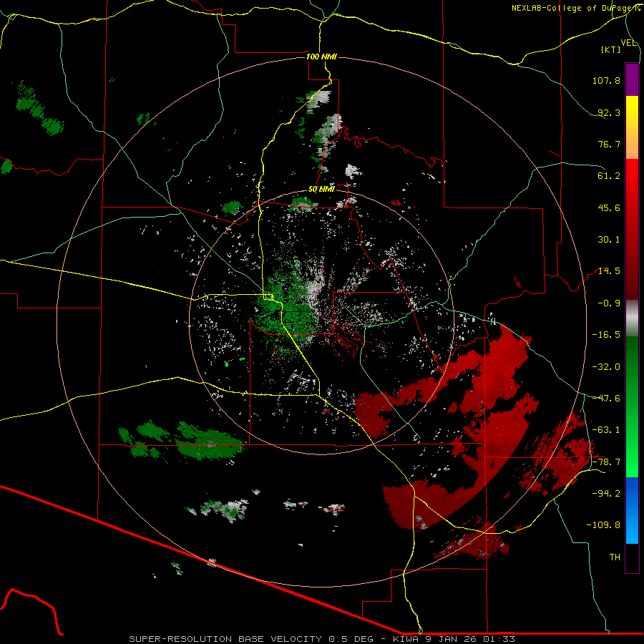The height and width of the screenshot is (644, 644).
Task: Pick the blue segment of velocity scale
Action: tap(632, 510)
